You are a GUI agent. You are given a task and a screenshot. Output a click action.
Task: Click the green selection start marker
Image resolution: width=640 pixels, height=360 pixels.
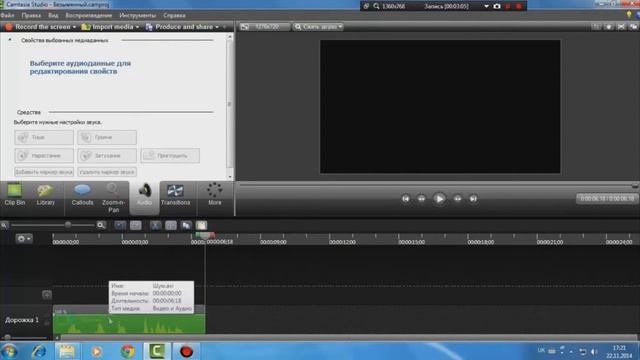click(198, 235)
